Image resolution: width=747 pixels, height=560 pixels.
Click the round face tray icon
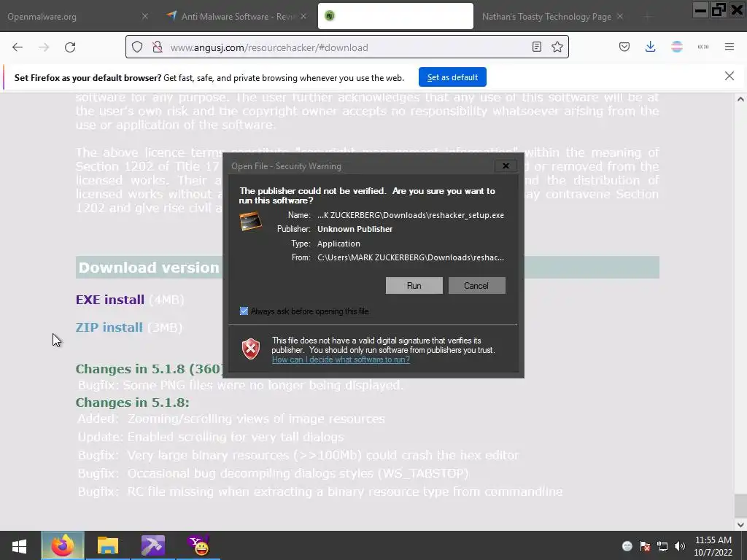627,546
